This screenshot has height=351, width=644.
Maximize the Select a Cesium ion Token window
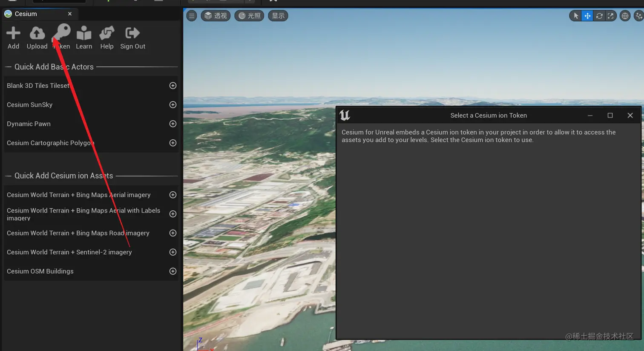[610, 115]
